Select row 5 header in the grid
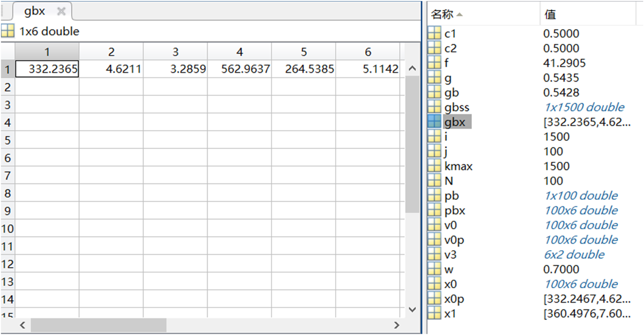Image resolution: width=644 pixels, height=335 pixels. [7, 140]
